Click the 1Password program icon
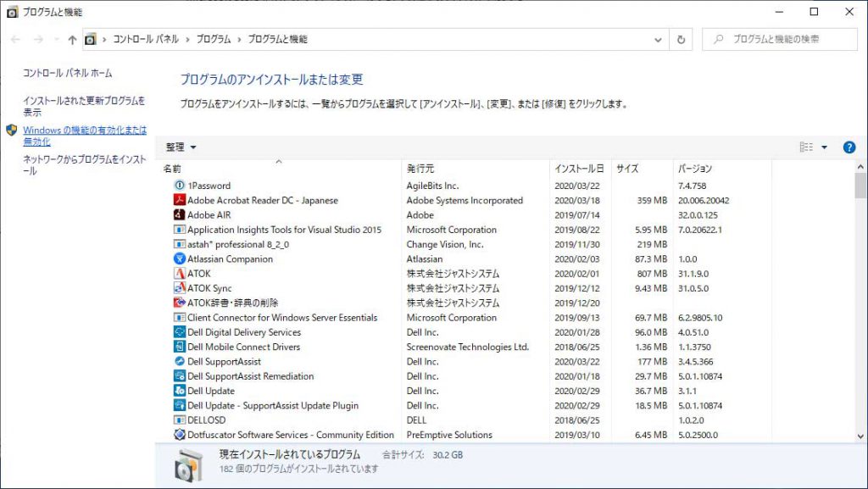 point(180,186)
